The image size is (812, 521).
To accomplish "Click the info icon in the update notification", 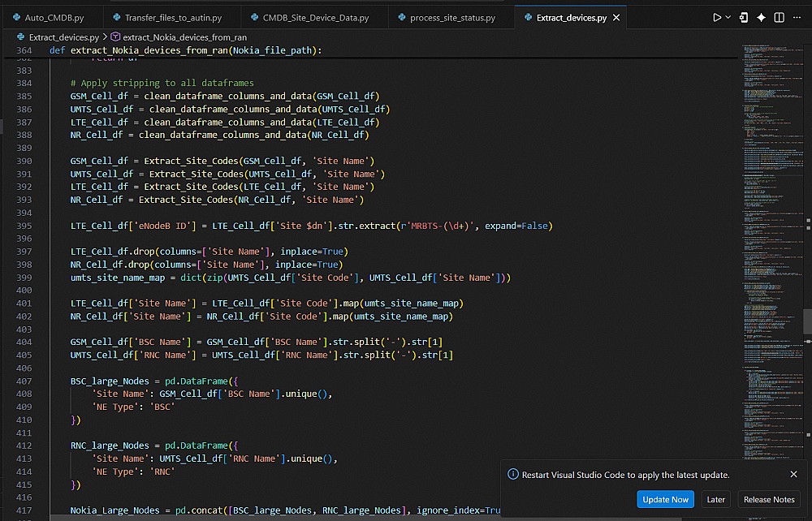I will pos(512,474).
